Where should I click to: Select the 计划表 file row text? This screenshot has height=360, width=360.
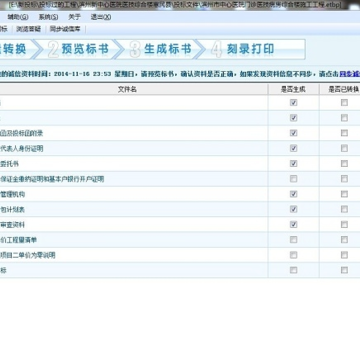click(12, 210)
